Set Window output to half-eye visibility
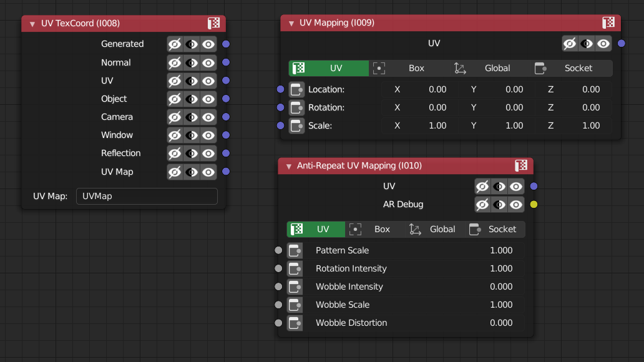Image resolution: width=644 pixels, height=362 pixels. click(x=192, y=135)
